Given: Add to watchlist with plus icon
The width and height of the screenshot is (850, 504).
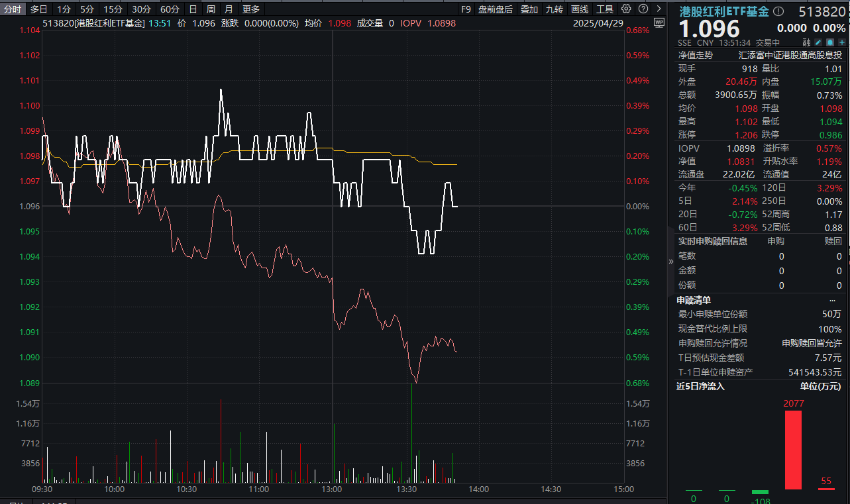Looking at the screenshot, I should point(841,42).
